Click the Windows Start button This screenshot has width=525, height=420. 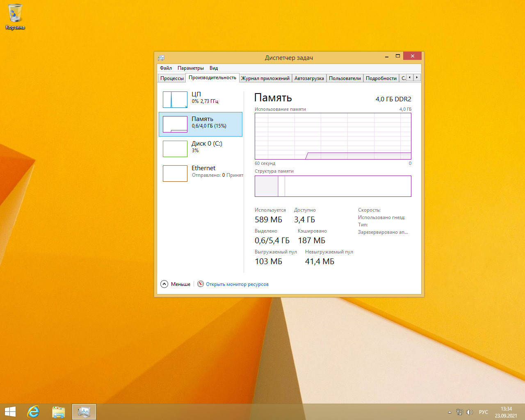tap(10, 412)
